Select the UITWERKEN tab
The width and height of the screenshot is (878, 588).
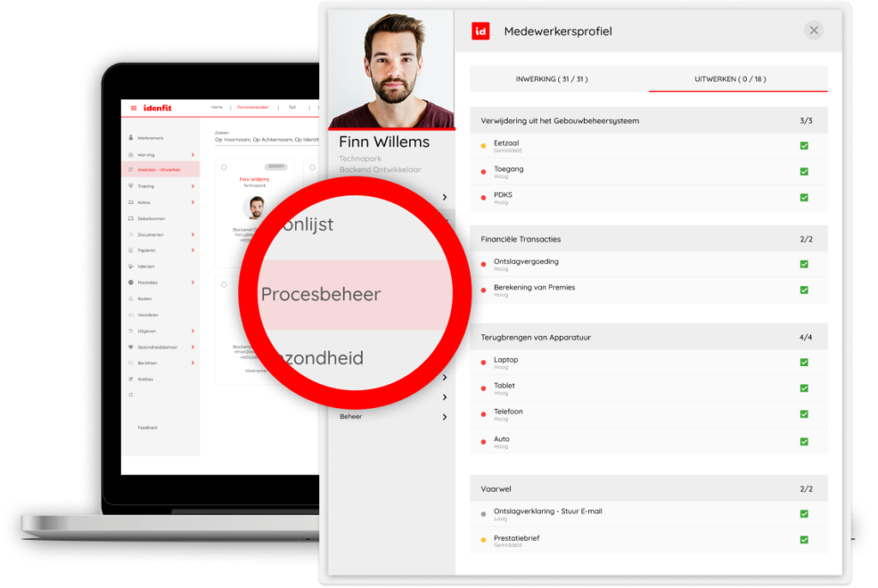(730, 79)
